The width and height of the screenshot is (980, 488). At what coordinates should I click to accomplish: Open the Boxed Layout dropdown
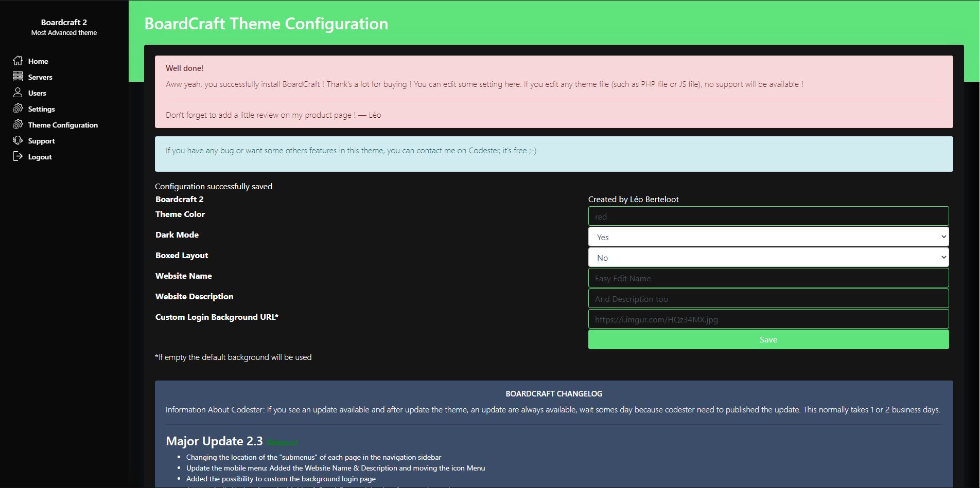(x=768, y=257)
